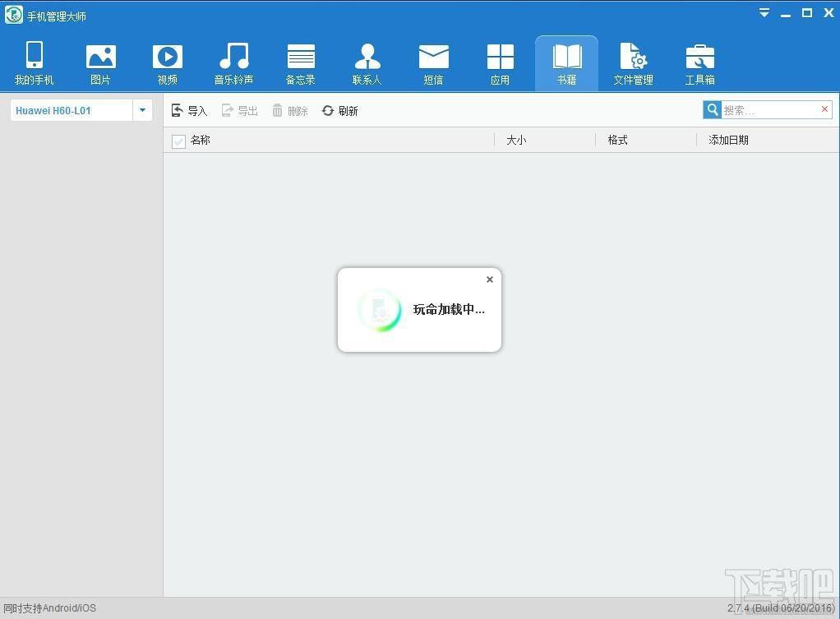Click the 手机管理大师 app logo
This screenshot has width=840, height=619.
pos(13,15)
